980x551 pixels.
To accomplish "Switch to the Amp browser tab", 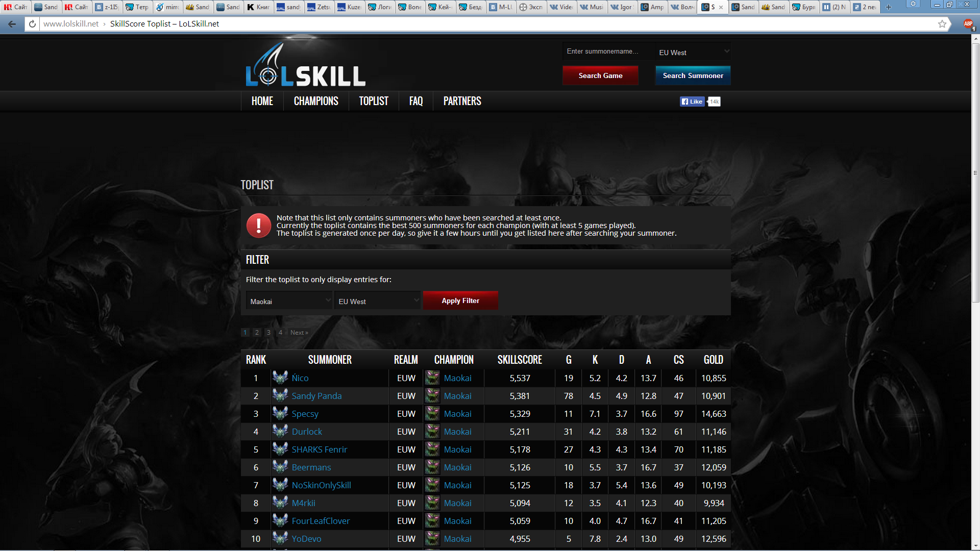I will click(x=652, y=7).
